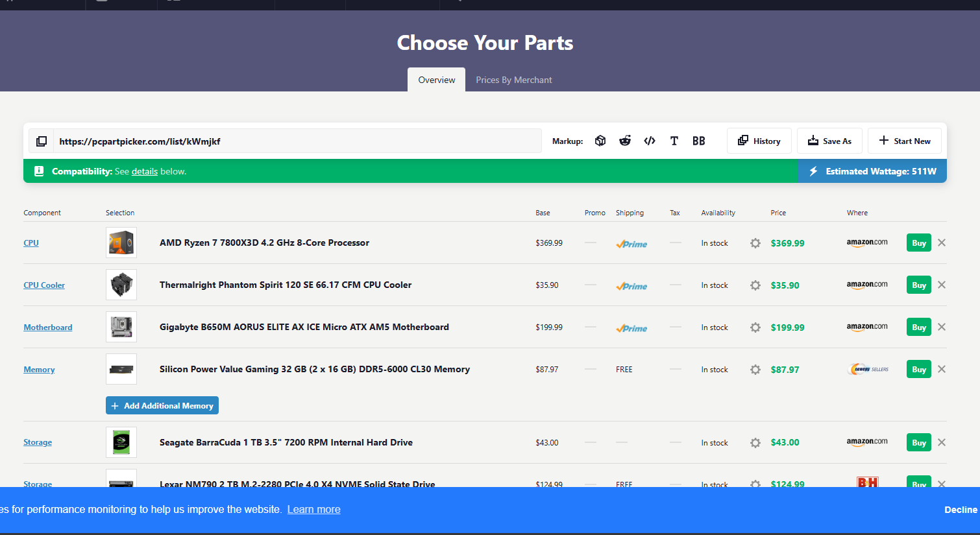Click Add Additional Memory button
Image resolution: width=980 pixels, height=535 pixels.
162,405
